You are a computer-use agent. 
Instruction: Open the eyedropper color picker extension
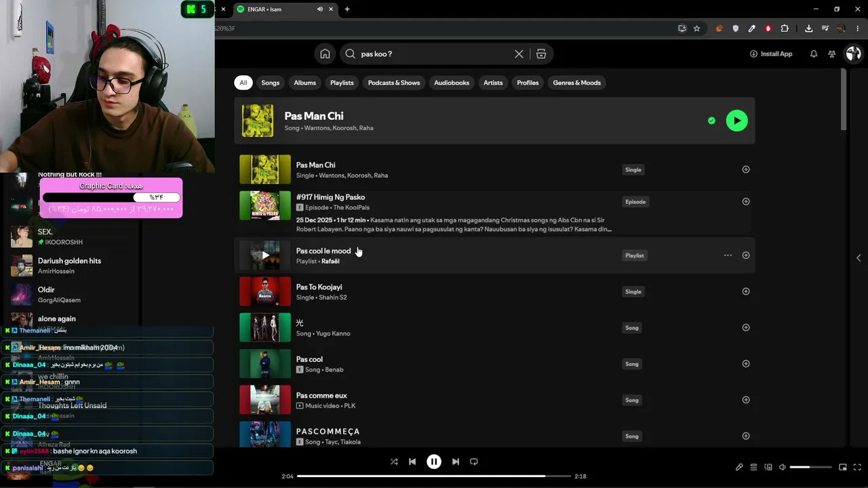coord(751,28)
